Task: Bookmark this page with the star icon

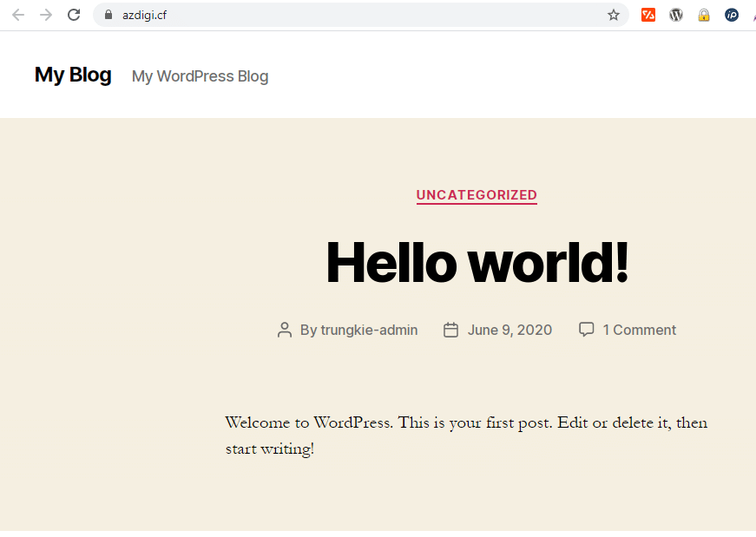Action: coord(614,15)
